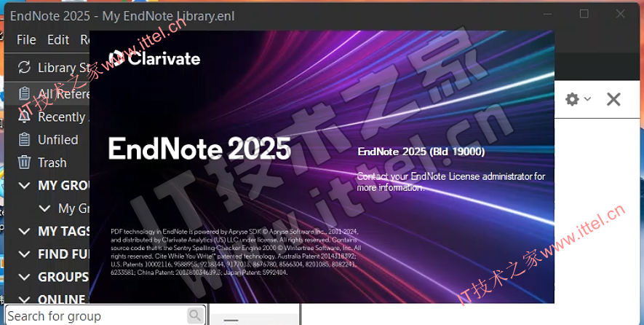The width and height of the screenshot is (644, 325).
Task: Collapse the FIND FULL TEXT section chevron
Action: coord(24,254)
